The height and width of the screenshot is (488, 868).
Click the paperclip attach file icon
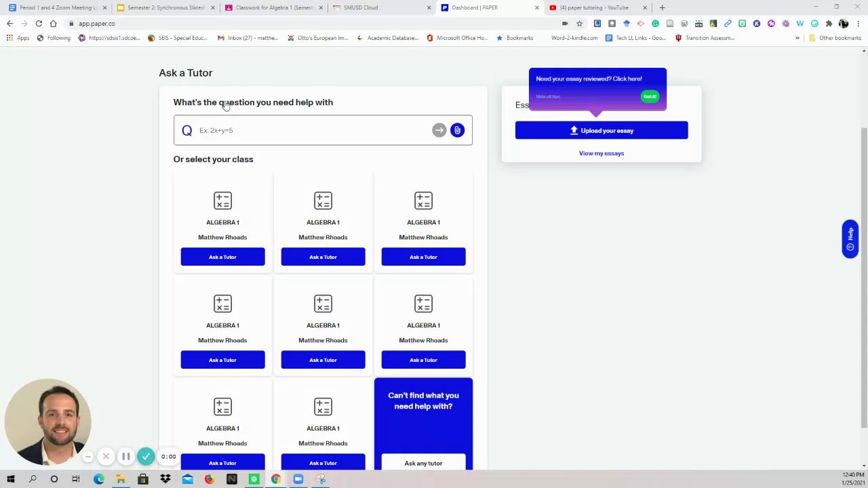pyautogui.click(x=457, y=130)
